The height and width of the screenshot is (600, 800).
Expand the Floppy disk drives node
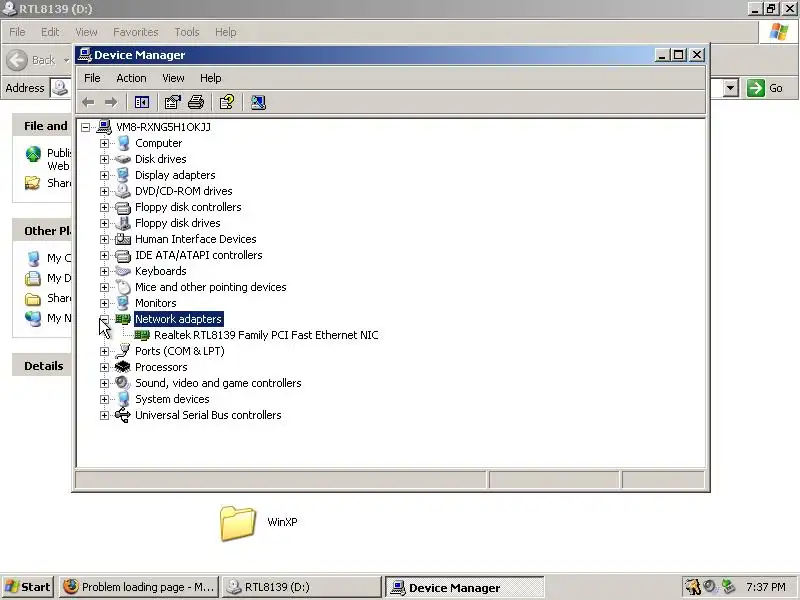104,223
